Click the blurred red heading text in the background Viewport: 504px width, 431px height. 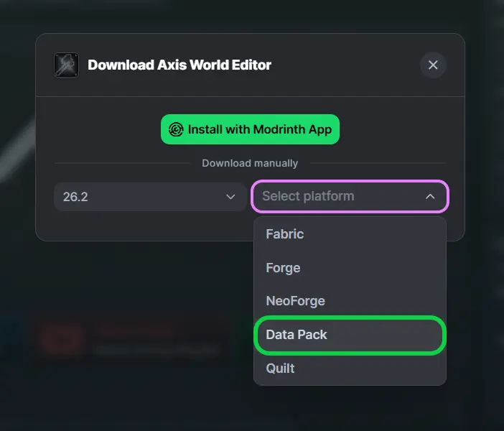tap(135, 330)
